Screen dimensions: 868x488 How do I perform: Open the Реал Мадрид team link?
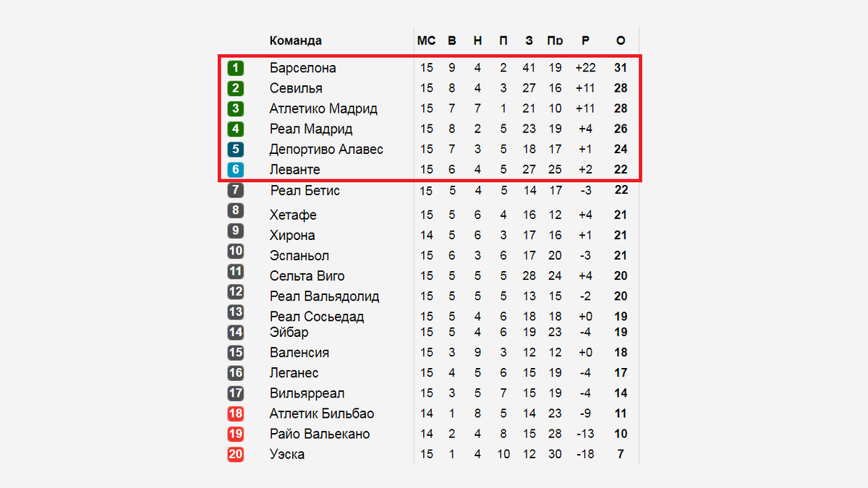[311, 129]
